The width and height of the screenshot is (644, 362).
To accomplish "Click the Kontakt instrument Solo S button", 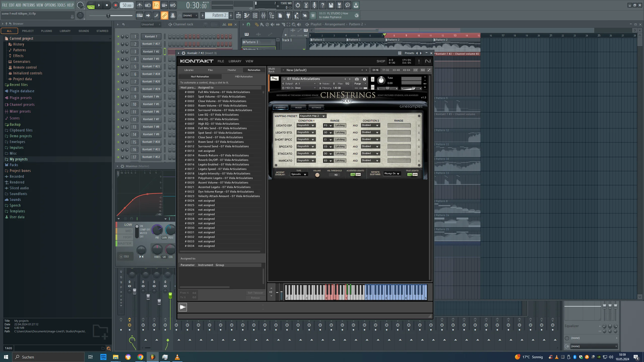I will coord(373,79).
